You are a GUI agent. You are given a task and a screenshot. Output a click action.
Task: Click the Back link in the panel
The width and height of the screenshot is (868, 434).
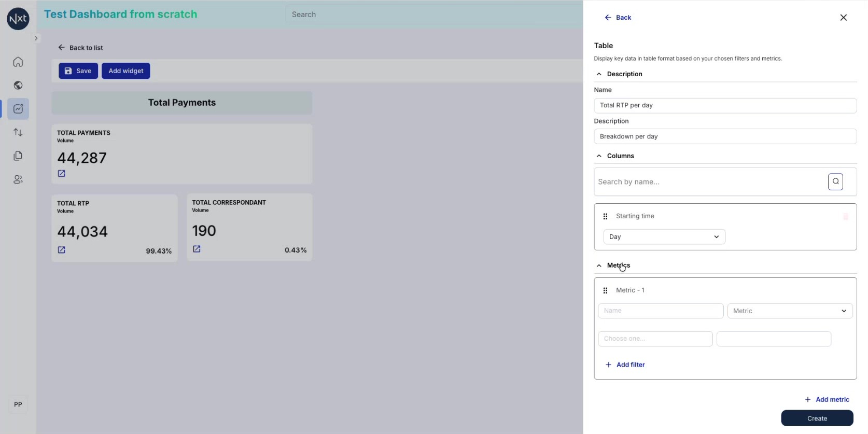pyautogui.click(x=618, y=18)
